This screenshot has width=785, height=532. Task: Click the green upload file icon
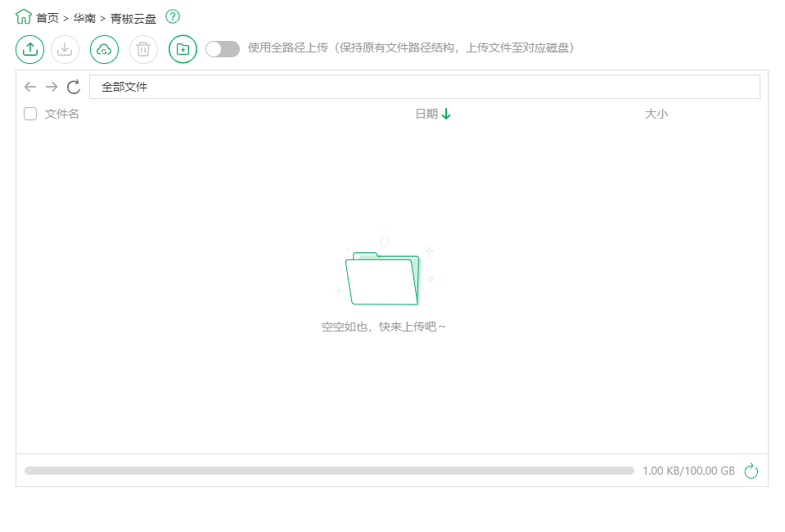click(x=30, y=49)
